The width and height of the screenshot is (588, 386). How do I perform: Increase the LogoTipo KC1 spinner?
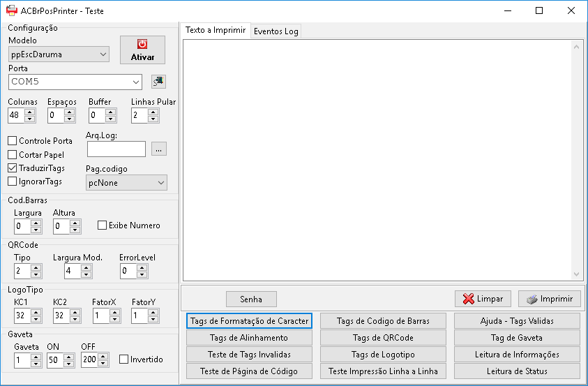click(36, 312)
